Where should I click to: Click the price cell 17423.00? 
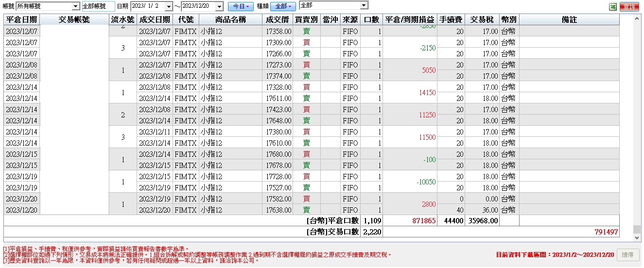(278, 109)
